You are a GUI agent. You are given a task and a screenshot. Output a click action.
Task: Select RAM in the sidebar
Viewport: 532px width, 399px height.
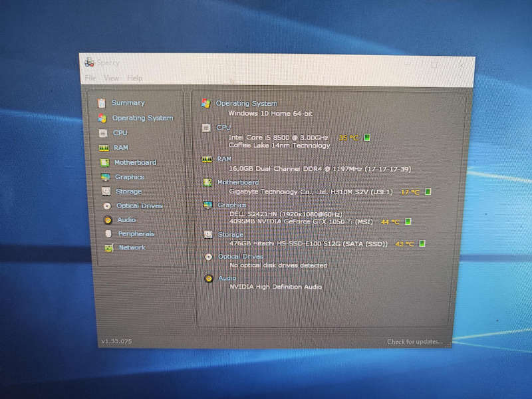click(121, 148)
